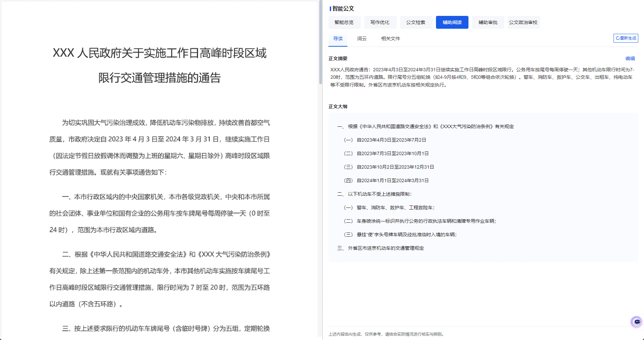Open the AI assistant robot icon
This screenshot has width=644, height=340.
637,322
